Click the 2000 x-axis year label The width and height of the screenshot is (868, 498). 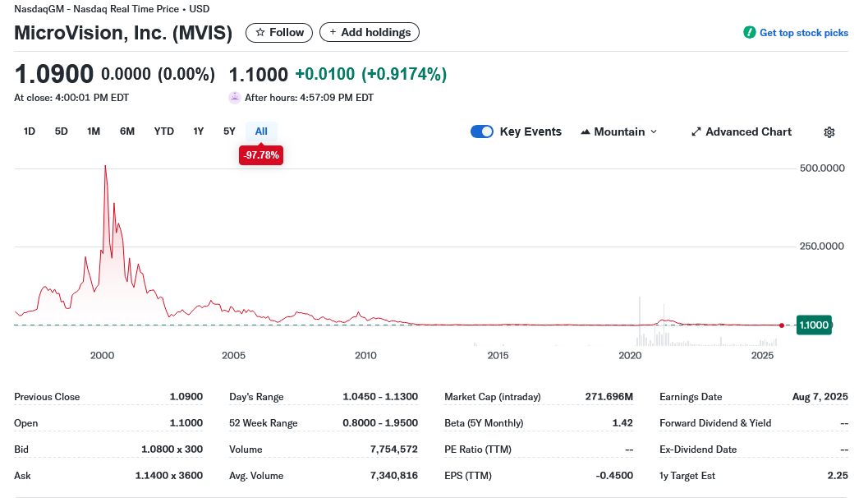(103, 356)
